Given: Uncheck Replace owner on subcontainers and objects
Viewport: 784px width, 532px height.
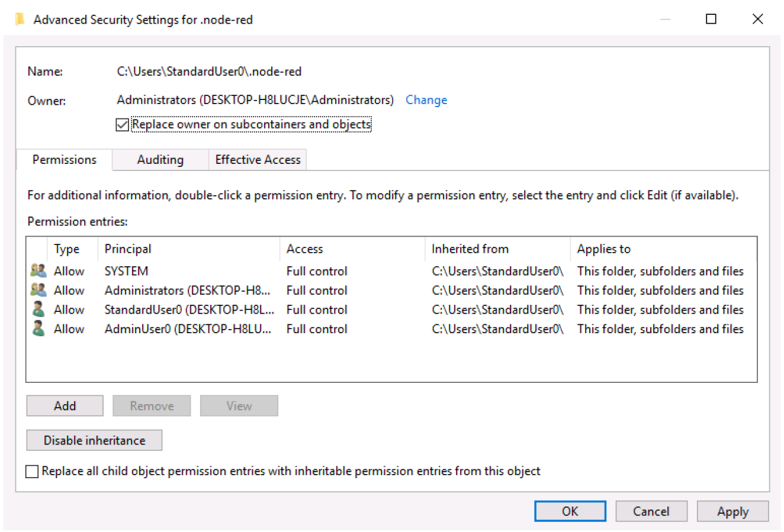Looking at the screenshot, I should click(x=123, y=125).
